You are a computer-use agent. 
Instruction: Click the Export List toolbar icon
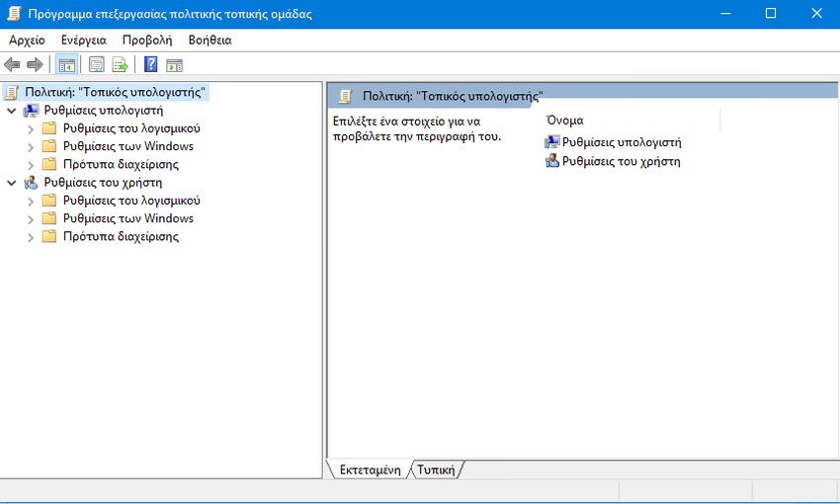pyautogui.click(x=120, y=65)
